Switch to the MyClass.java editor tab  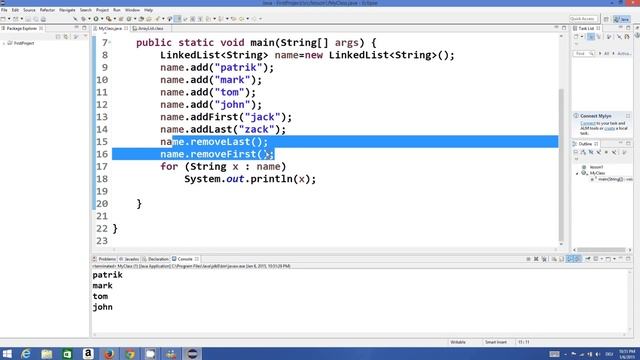point(110,29)
